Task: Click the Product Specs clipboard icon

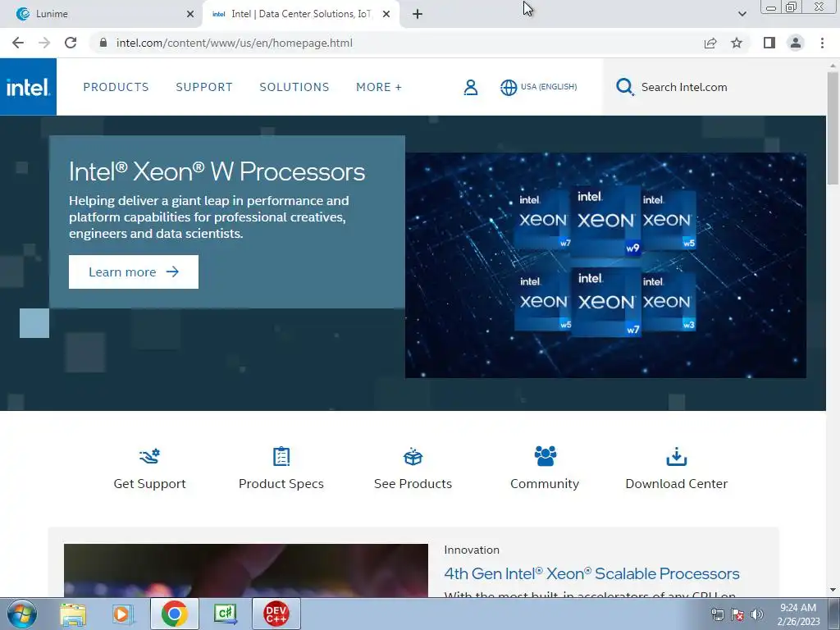Action: (281, 456)
